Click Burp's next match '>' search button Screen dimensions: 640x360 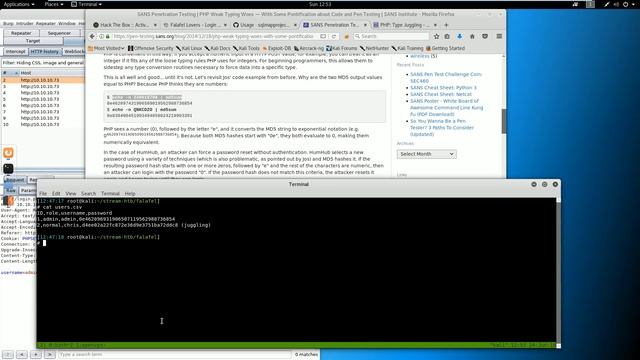(x=50, y=354)
